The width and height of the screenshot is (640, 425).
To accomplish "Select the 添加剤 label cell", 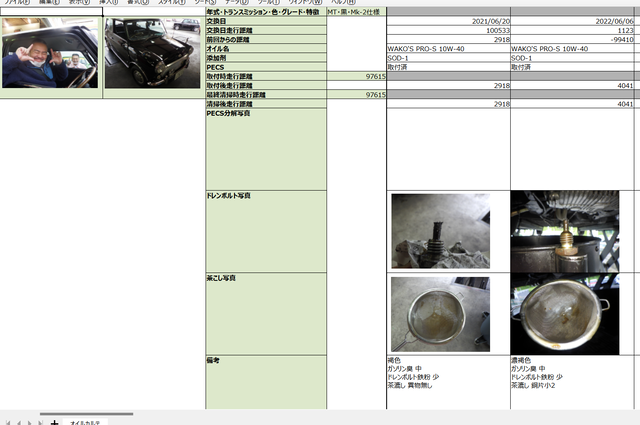I will click(x=266, y=58).
